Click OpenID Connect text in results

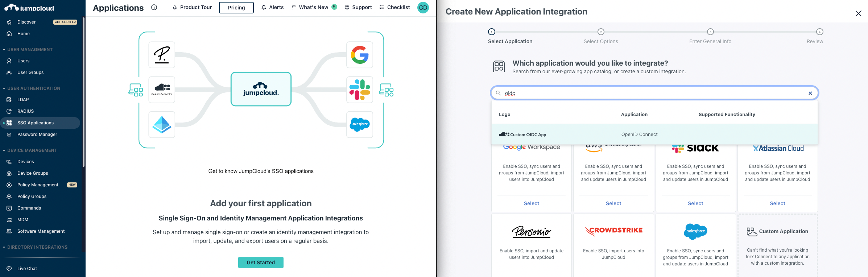(x=639, y=135)
